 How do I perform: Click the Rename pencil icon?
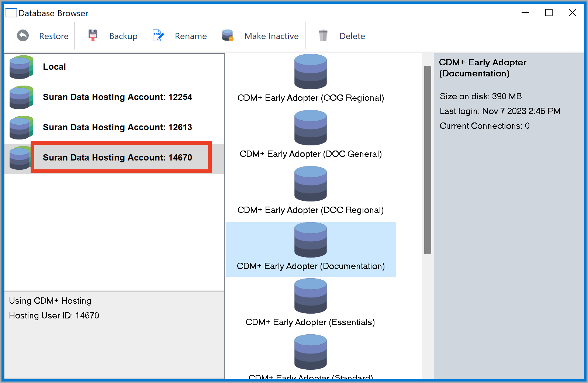click(x=158, y=36)
